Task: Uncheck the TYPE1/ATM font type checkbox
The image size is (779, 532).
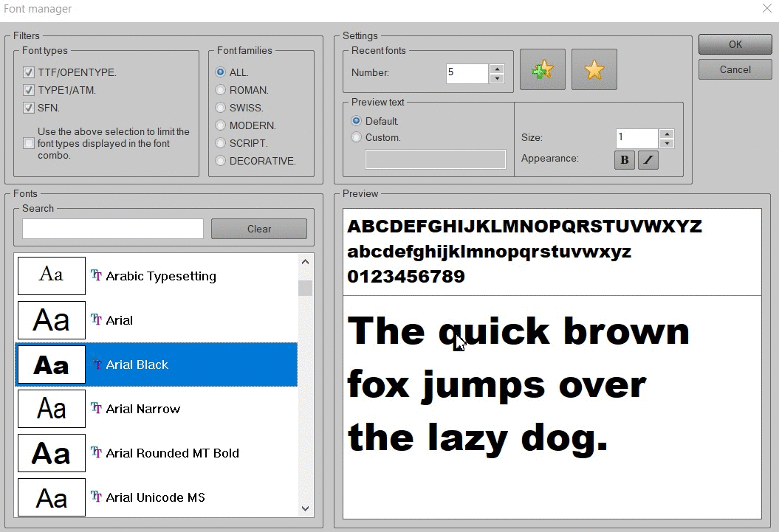Action: point(29,90)
